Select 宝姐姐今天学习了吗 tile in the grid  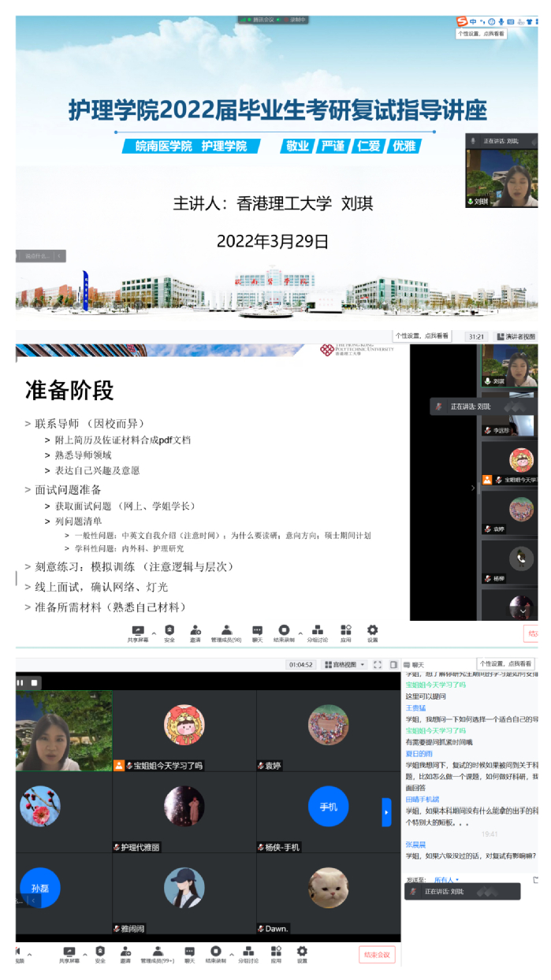click(184, 730)
